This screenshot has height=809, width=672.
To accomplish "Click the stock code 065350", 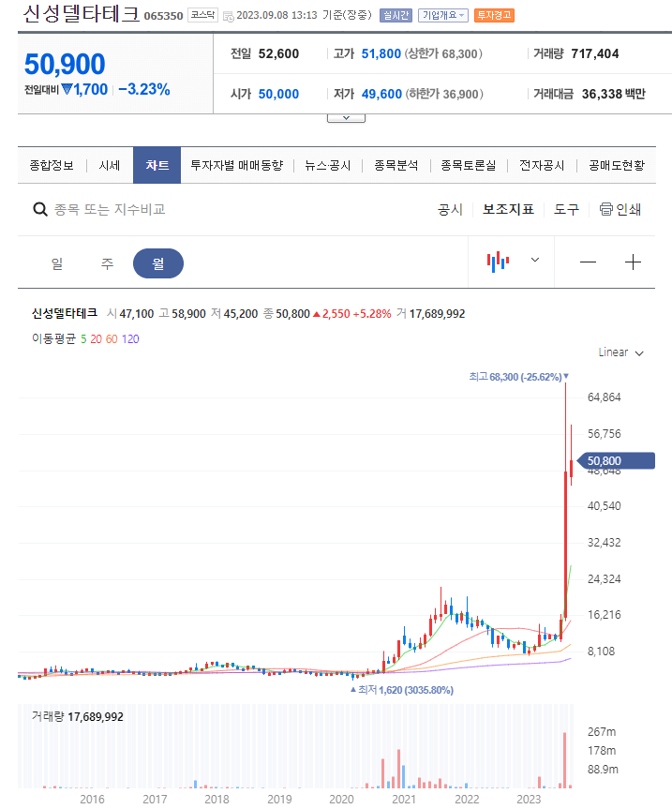I will (x=163, y=16).
